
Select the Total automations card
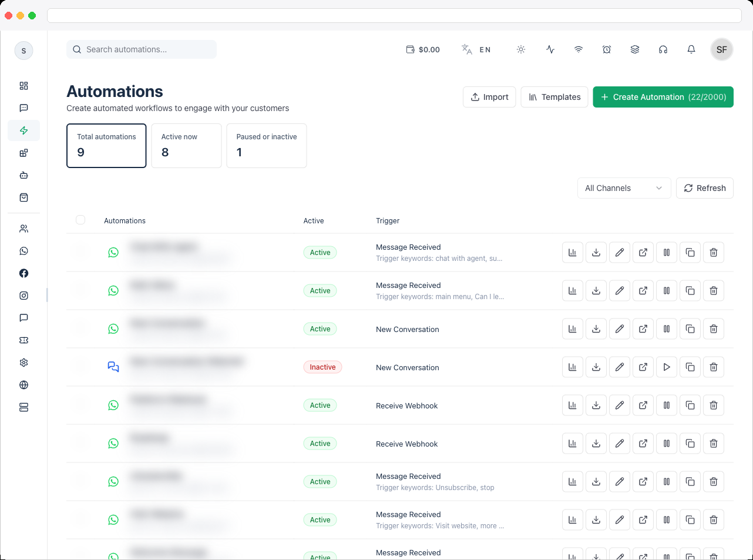tap(106, 146)
